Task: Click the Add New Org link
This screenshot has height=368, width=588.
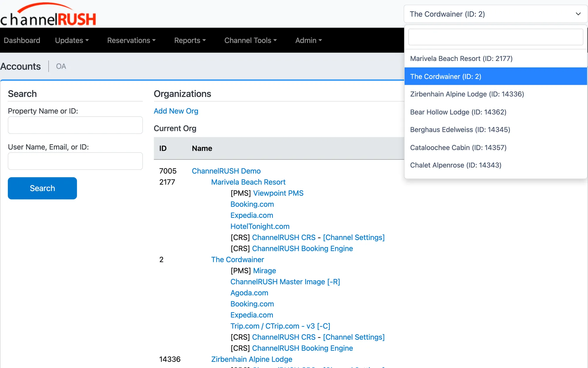Action: (176, 111)
